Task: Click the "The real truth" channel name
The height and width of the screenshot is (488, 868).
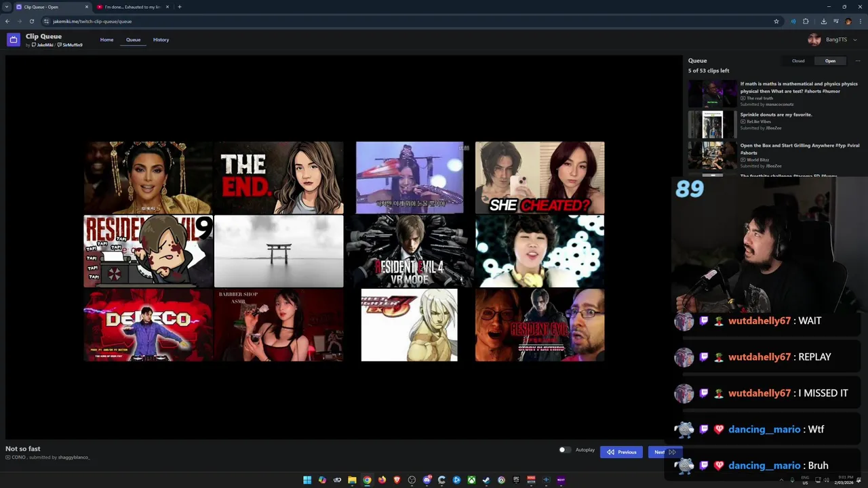Action: 759,98
